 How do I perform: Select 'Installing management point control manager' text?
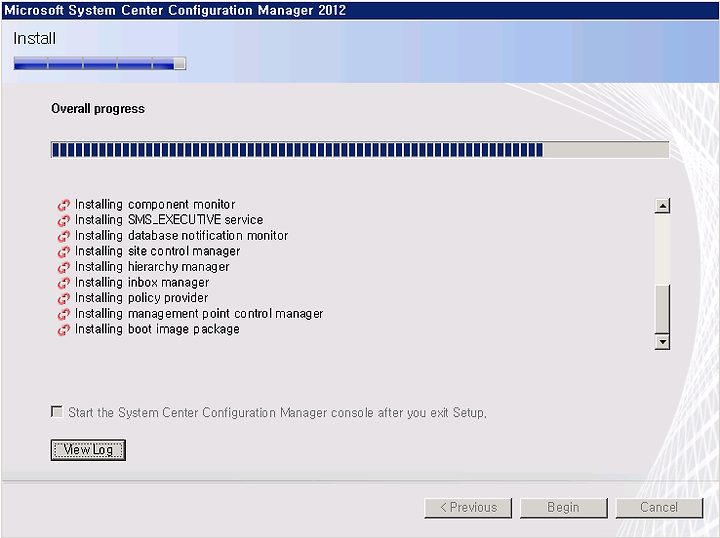[199, 314]
